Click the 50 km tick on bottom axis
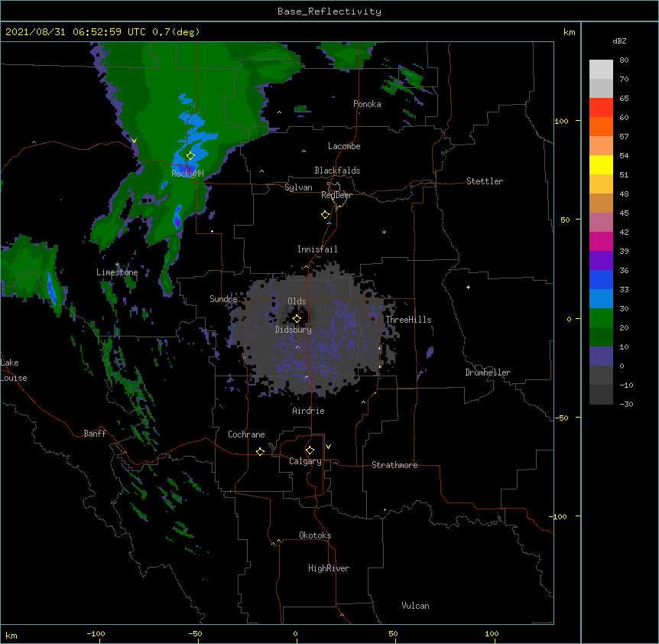Viewport: 659px width, 644px height. tap(393, 633)
